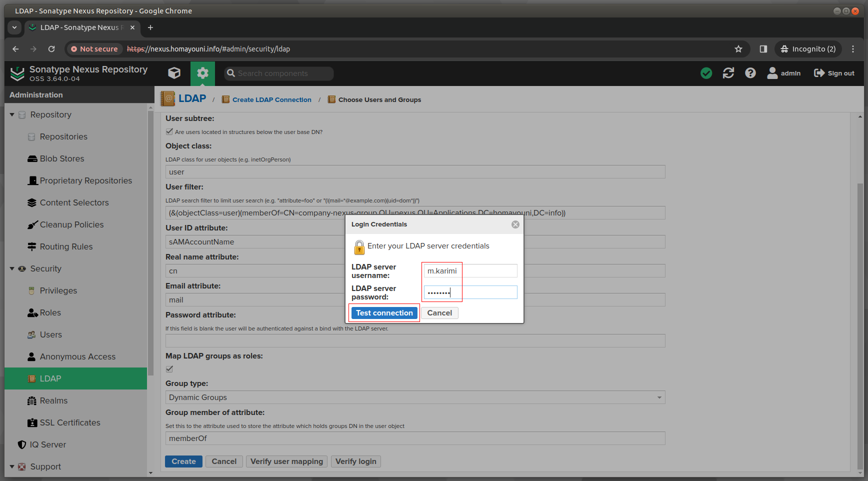This screenshot has height=481, width=868.
Task: Cancel the Login Credentials dialog
Action: pyautogui.click(x=439, y=313)
